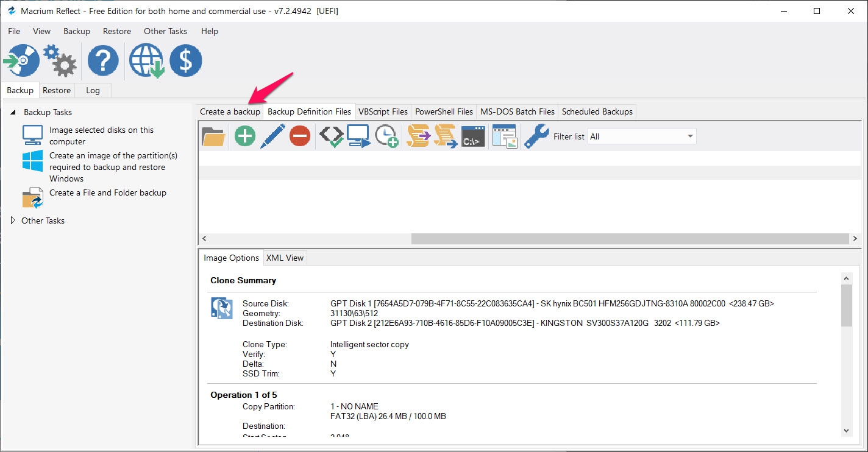Click the 'Source Disk:' label
868x452 pixels.
266,303
